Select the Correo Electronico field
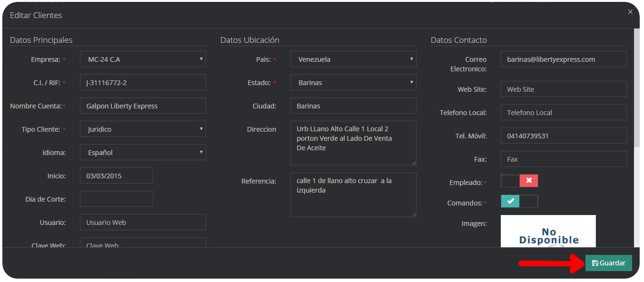Image resolution: width=644 pixels, height=282 pixels. click(x=564, y=59)
